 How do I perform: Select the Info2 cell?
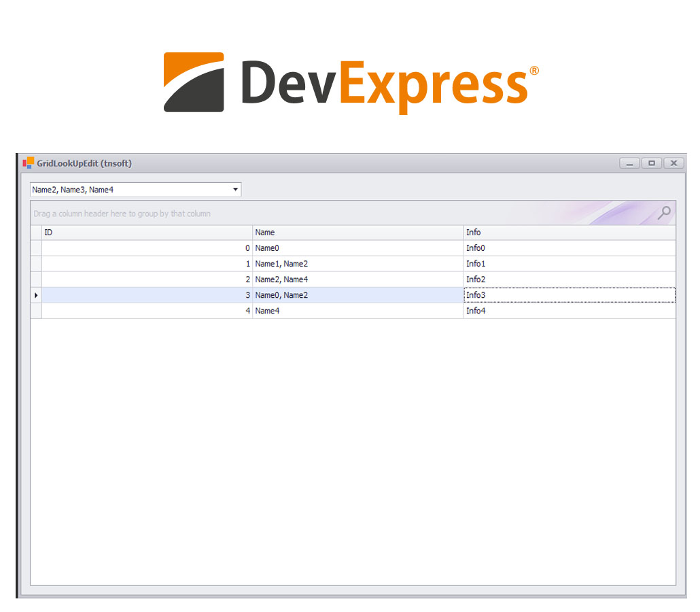570,279
